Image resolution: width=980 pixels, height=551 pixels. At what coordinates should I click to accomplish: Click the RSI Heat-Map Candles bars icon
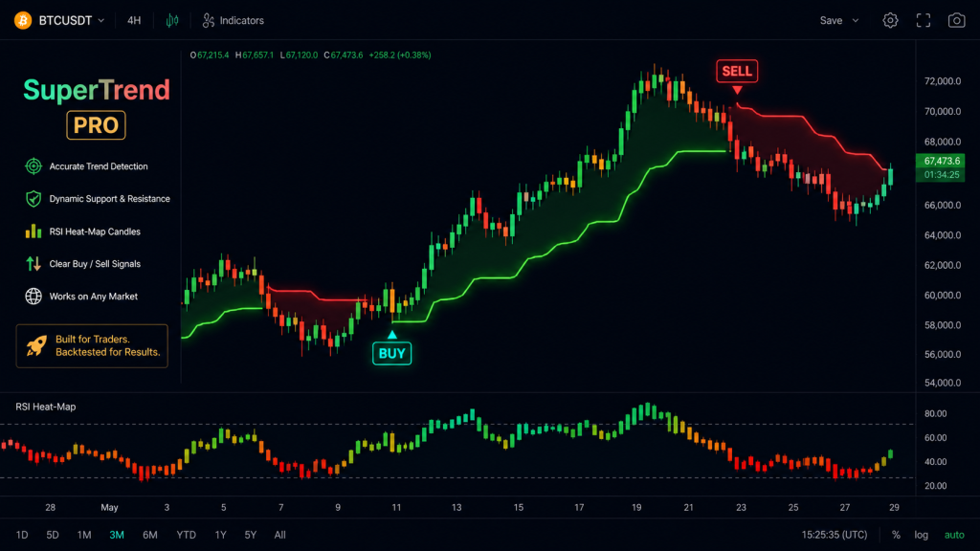click(x=33, y=231)
